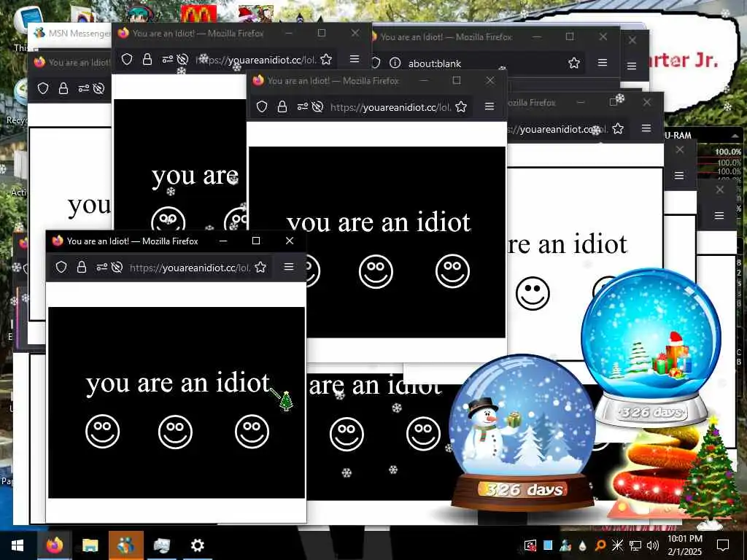Open the permissions icon in the top-left Firefox window
Screen dimensions: 747x560
(x=168, y=60)
